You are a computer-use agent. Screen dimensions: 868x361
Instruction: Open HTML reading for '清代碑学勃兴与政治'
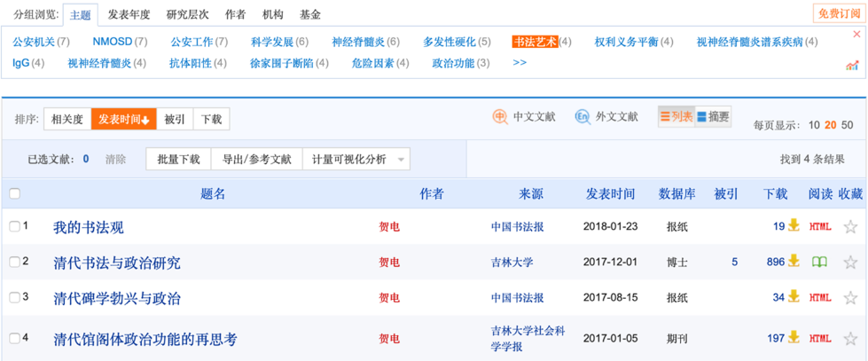click(x=820, y=298)
